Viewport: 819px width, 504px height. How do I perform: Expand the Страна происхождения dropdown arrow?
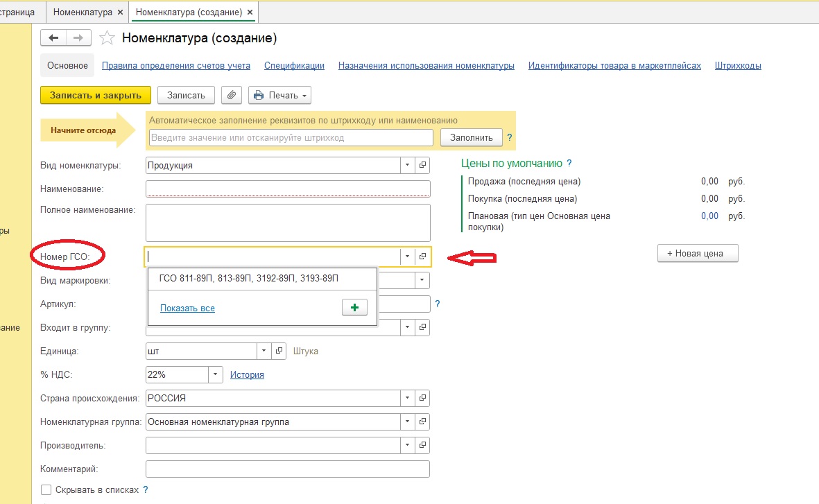tap(407, 398)
